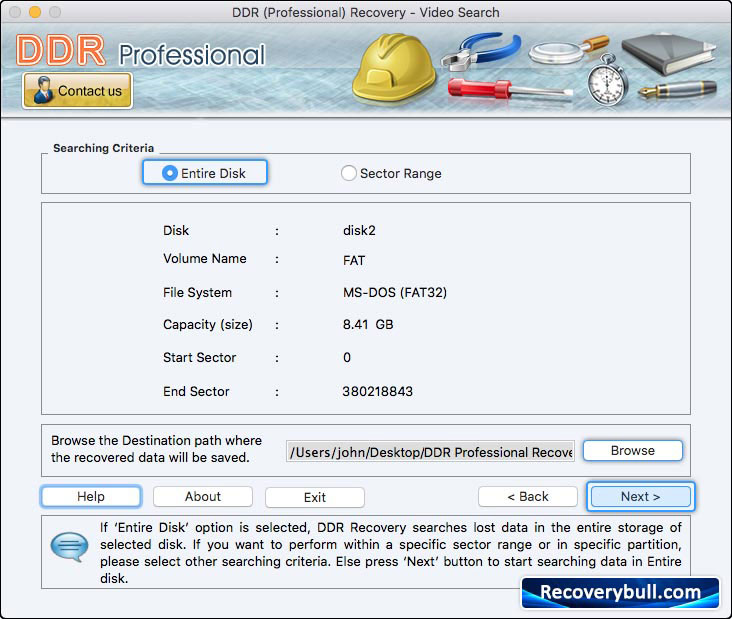Select the Entire Disk radio option
The width and height of the screenshot is (732, 619).
204,173
